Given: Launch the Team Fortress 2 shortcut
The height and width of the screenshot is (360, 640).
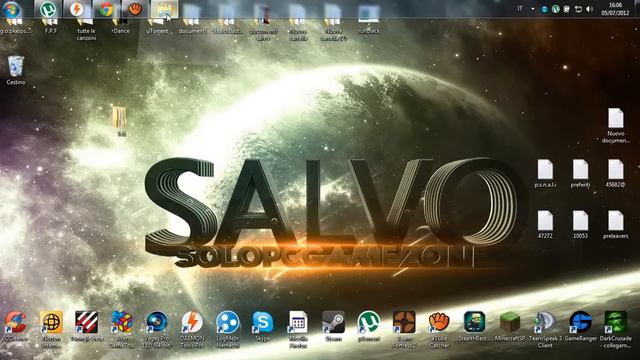Looking at the screenshot, I should click(x=404, y=329).
